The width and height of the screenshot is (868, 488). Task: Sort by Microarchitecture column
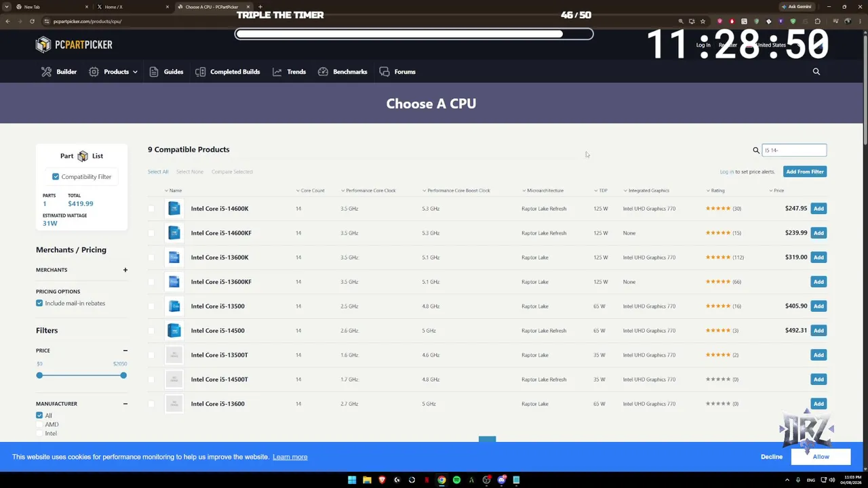tap(543, 190)
